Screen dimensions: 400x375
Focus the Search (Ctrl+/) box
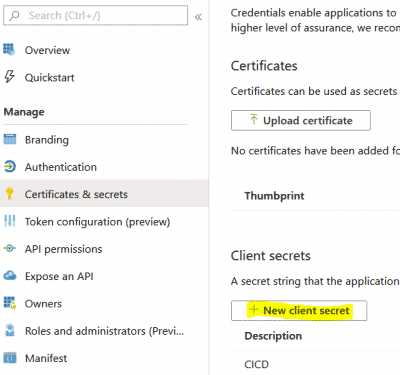point(95,15)
